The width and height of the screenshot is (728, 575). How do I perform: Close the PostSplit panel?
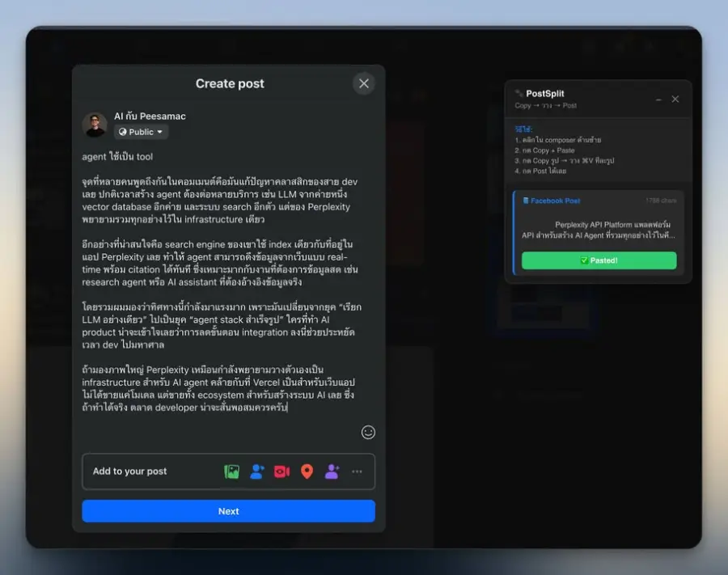tap(675, 99)
